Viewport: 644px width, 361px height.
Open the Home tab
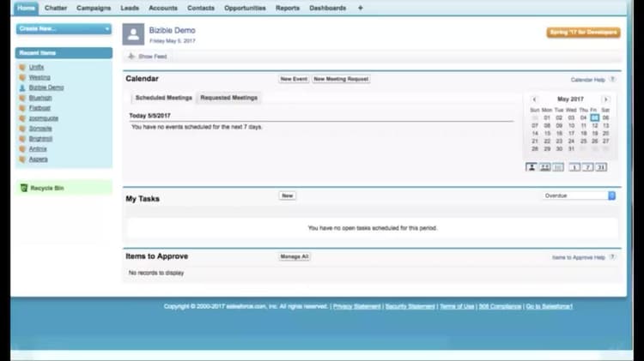click(27, 8)
